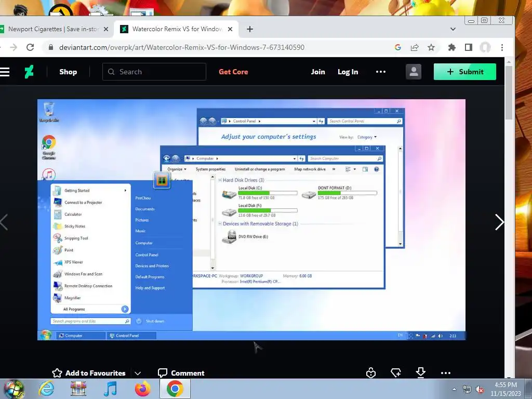The height and width of the screenshot is (399, 532).
Task: Close the Newport Cigarettes tab
Action: [106, 29]
